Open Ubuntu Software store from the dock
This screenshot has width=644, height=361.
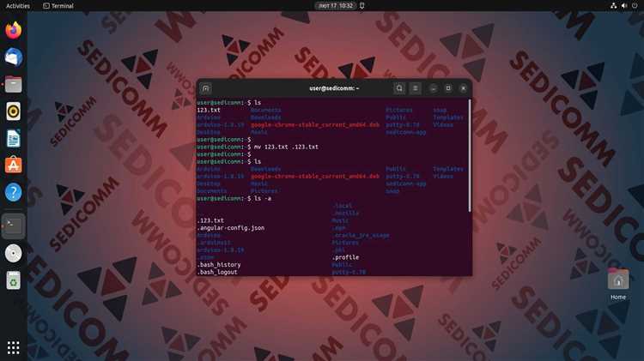coord(13,165)
